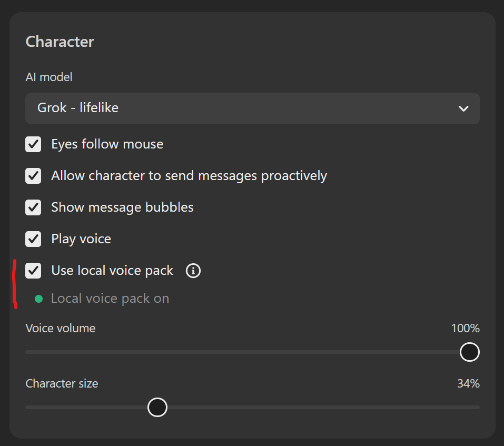Image resolution: width=504 pixels, height=446 pixels.
Task: Click the Eyes follow mouse label text
Action: (x=107, y=144)
